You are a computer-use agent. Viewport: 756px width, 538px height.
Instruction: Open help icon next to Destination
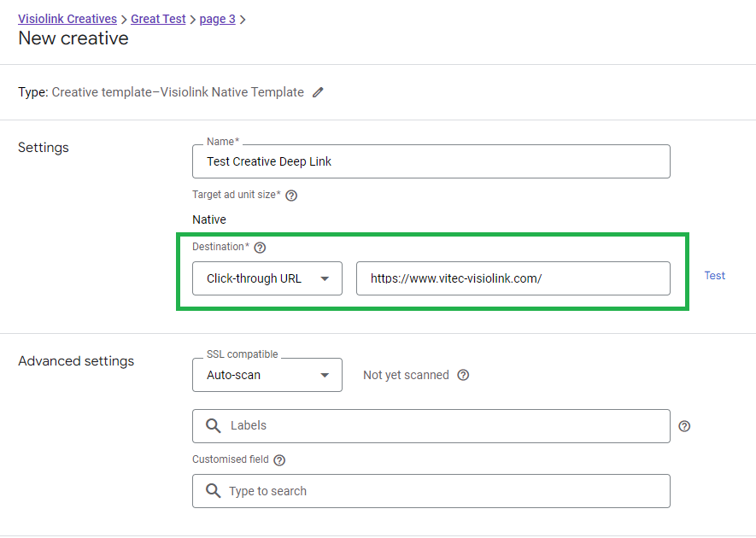coord(260,248)
